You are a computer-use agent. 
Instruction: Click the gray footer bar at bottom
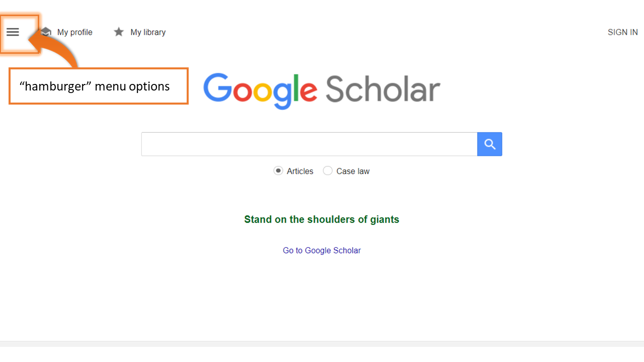pos(322,344)
